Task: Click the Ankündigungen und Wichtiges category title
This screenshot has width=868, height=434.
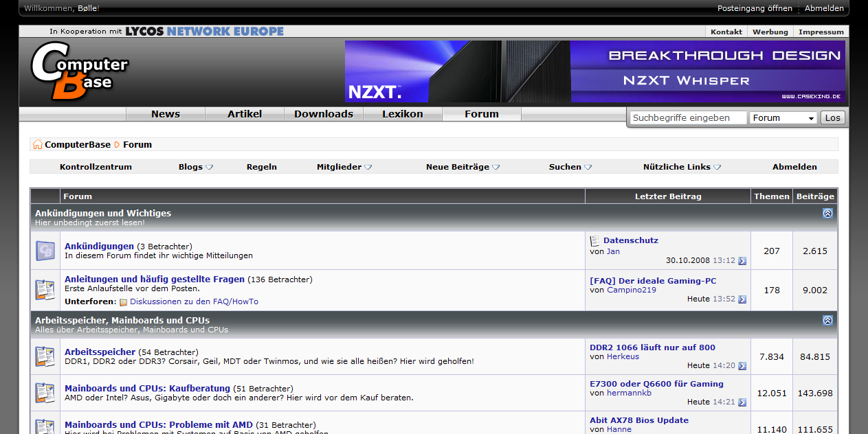Action: coord(103,214)
